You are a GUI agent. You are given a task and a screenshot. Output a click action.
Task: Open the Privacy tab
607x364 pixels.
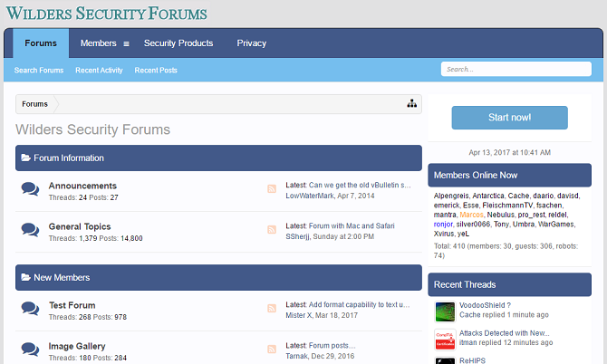[252, 43]
